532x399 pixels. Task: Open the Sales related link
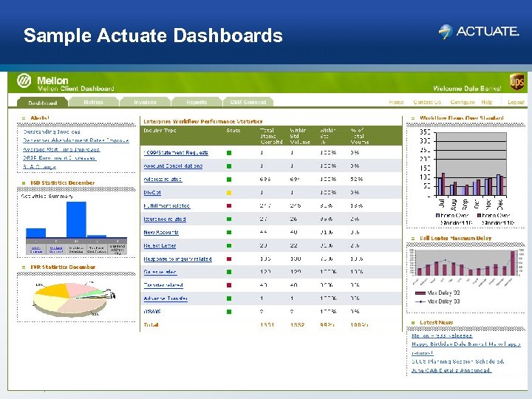point(160,272)
